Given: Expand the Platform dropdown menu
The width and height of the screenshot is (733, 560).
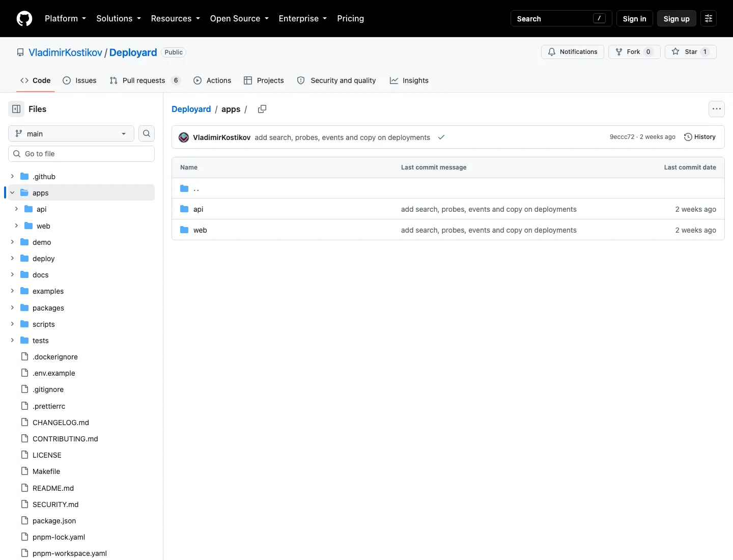Looking at the screenshot, I should point(66,19).
